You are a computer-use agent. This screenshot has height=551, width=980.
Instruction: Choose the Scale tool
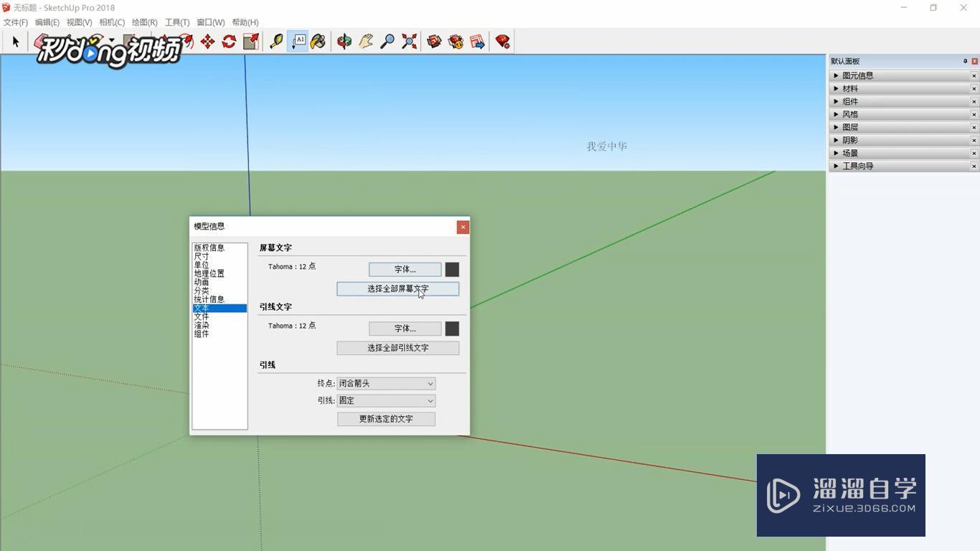click(x=250, y=42)
